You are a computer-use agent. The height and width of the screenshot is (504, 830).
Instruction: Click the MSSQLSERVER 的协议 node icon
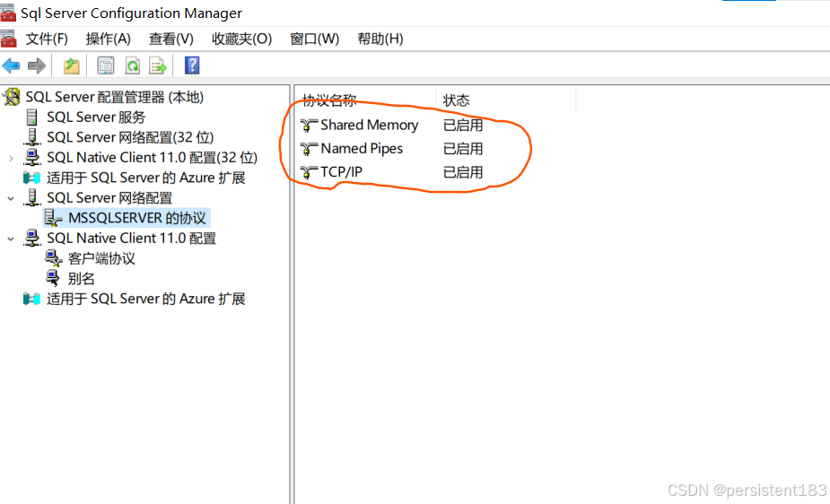tap(54, 218)
